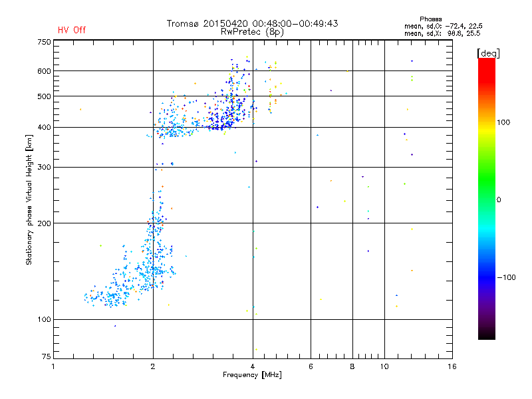Click the x-axis '10' tick label

[x=384, y=366]
